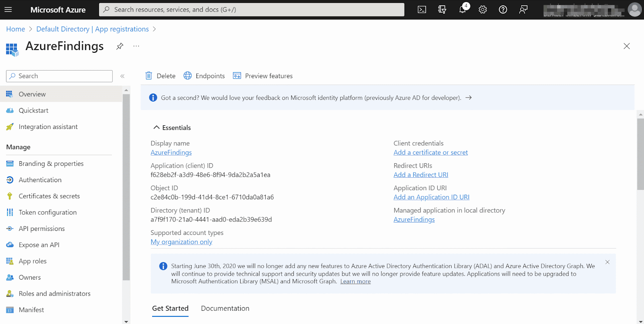This screenshot has width=644, height=324.
Task: Click the App roles icon
Action: coord(10,261)
